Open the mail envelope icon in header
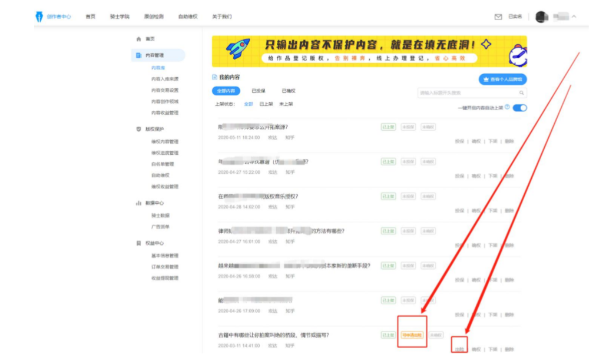This screenshot has height=364, width=596. tap(498, 16)
